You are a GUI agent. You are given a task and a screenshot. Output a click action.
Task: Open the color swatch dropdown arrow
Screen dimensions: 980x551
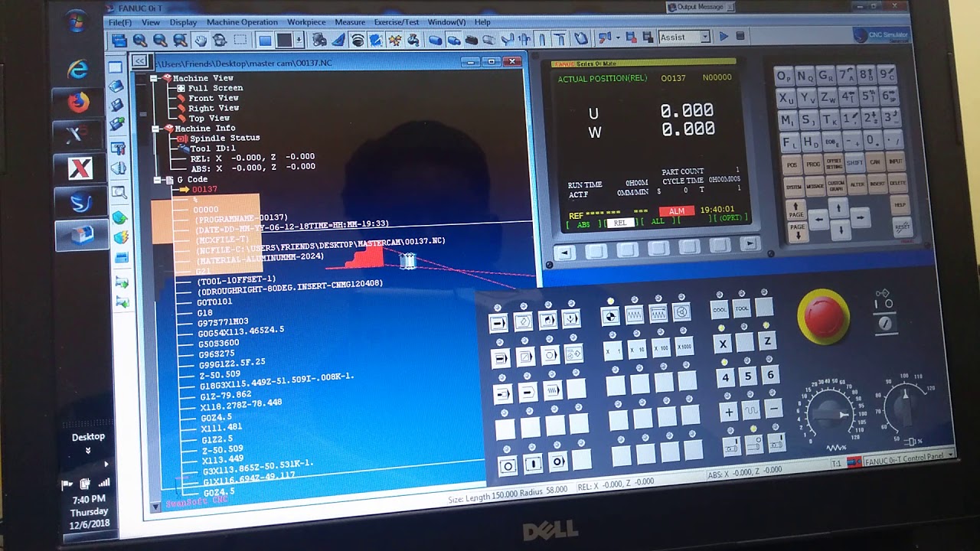[x=299, y=40]
